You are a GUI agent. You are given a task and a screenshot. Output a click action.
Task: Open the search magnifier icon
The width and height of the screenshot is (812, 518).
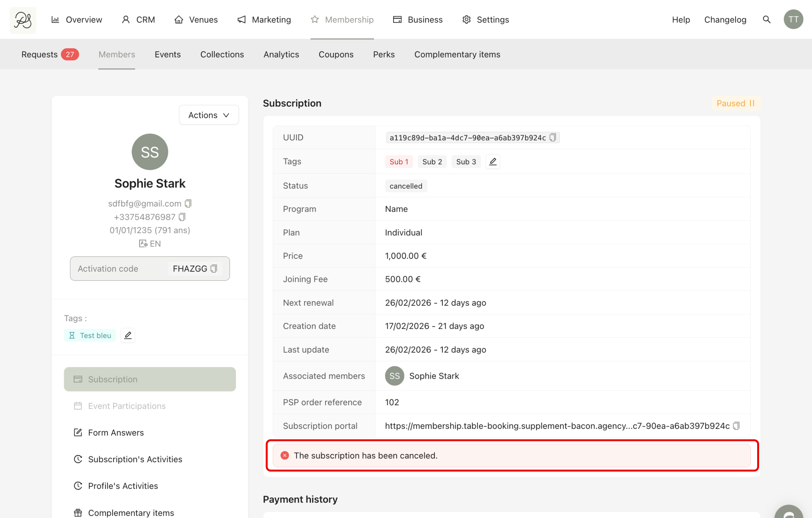tap(766, 20)
